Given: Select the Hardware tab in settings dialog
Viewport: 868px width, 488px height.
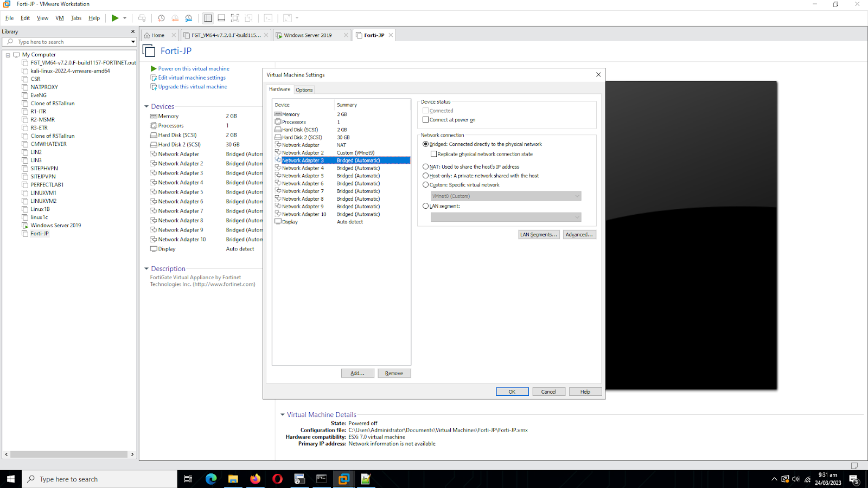Looking at the screenshot, I should tap(280, 89).
